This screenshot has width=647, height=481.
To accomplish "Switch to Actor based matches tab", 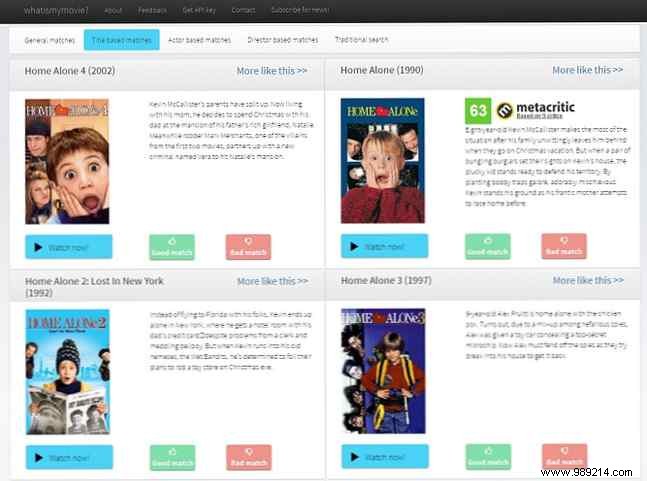I will click(x=199, y=40).
